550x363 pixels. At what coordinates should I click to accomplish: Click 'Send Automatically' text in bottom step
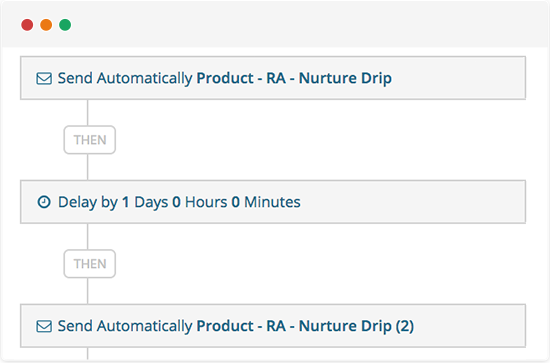pos(125,327)
